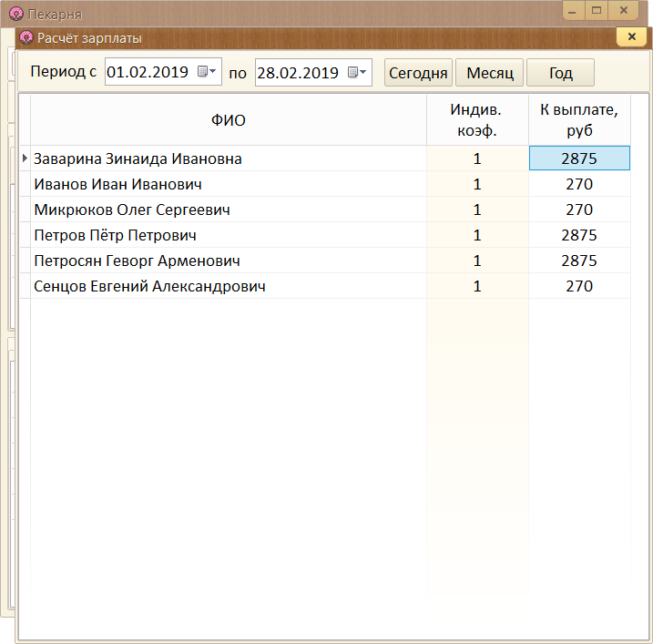This screenshot has width=653, height=644.
Task: Click the Пекарня app icon in title bar
Action: [x=16, y=15]
